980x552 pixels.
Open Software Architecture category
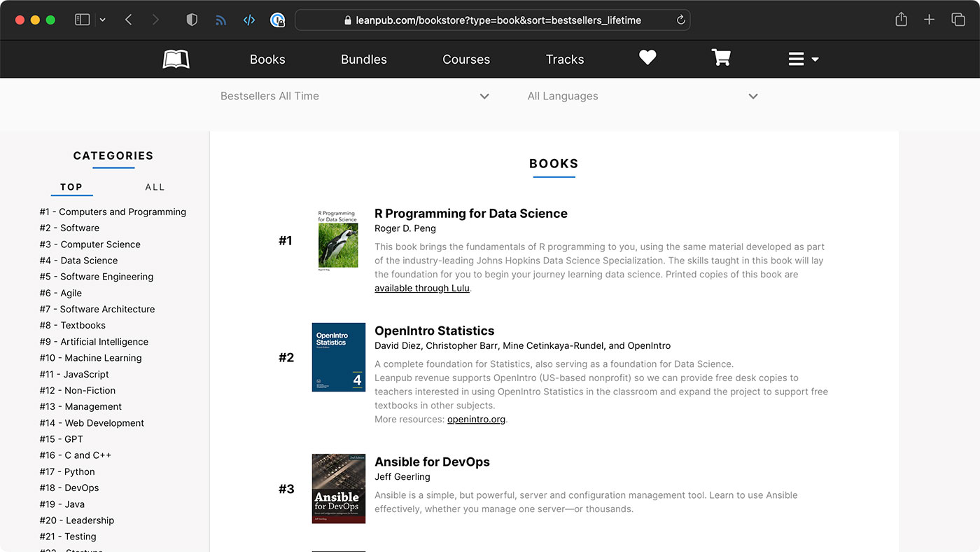pos(97,309)
